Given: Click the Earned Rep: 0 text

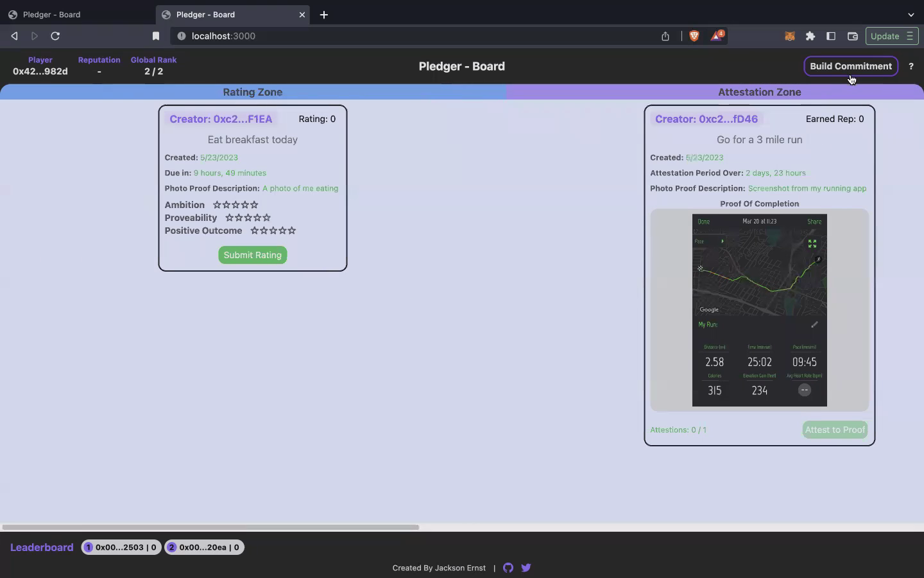Looking at the screenshot, I should 835,119.
